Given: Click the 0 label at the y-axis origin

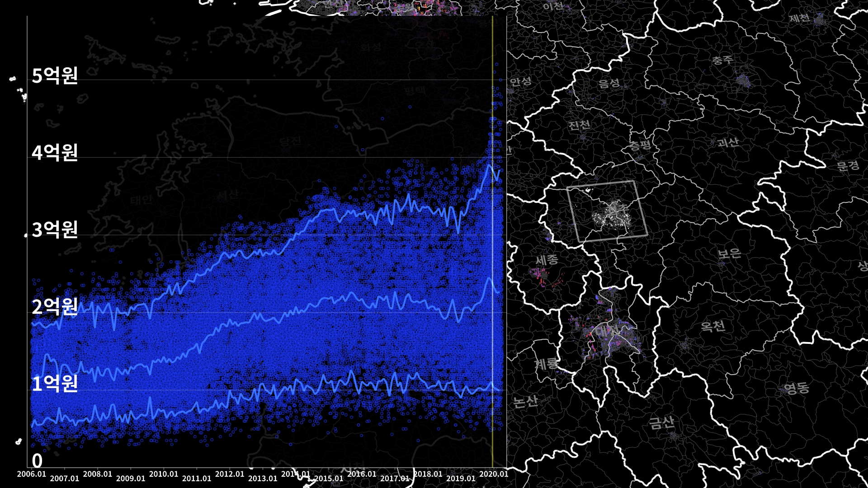Looking at the screenshot, I should (x=37, y=461).
